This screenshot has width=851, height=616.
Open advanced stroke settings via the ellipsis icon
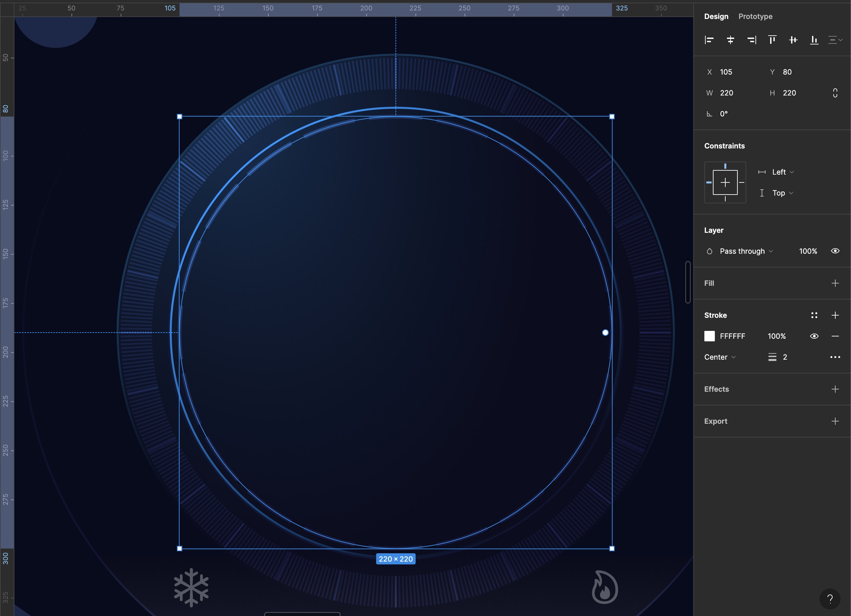[x=835, y=357]
